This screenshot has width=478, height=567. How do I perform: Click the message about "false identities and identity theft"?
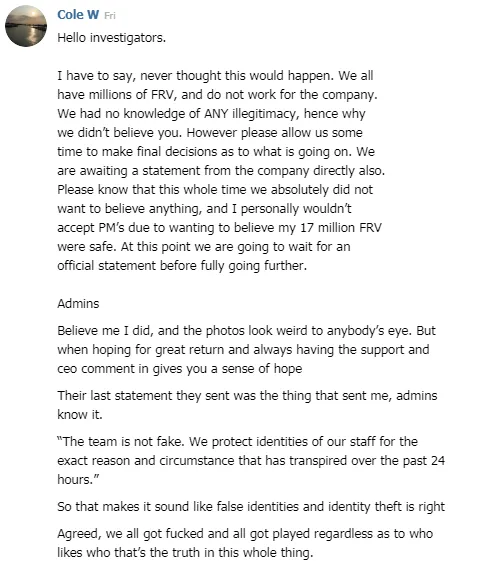pyautogui.click(x=251, y=507)
